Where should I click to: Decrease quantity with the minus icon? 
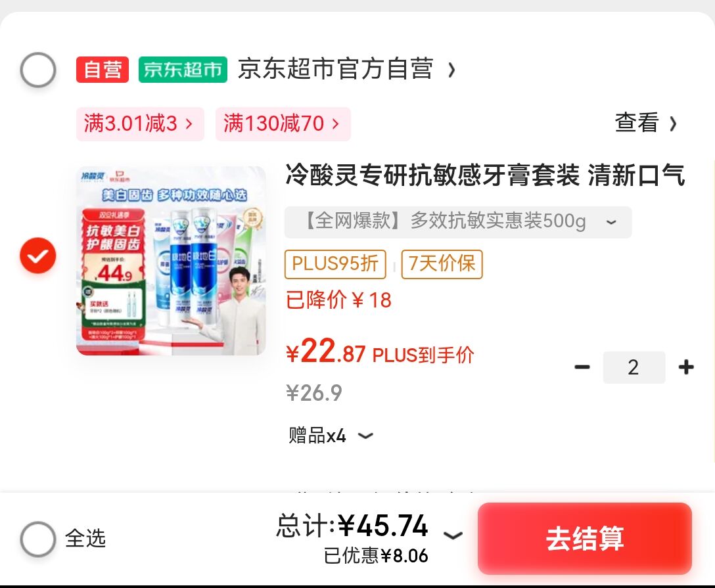[x=582, y=367]
